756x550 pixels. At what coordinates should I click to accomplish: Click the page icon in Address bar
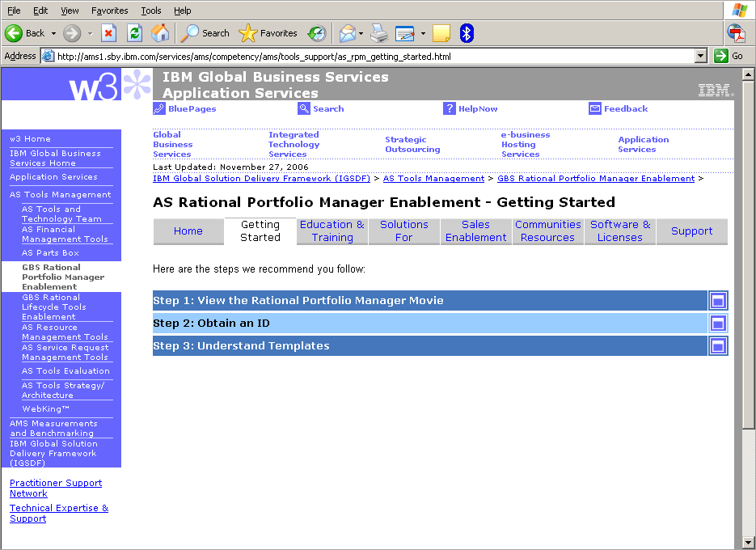(49, 56)
